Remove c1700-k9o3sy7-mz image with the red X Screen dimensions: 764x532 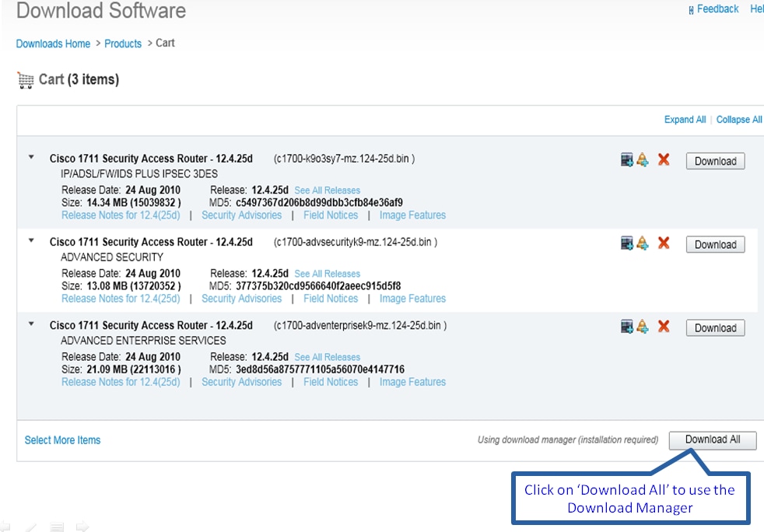tap(663, 159)
